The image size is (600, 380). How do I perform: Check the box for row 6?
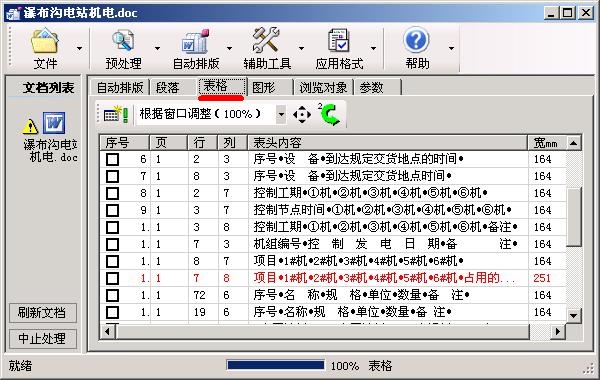[112, 159]
